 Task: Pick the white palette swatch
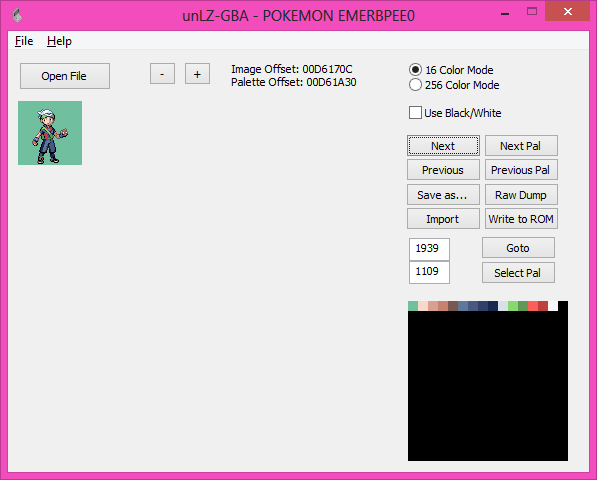tap(553, 306)
